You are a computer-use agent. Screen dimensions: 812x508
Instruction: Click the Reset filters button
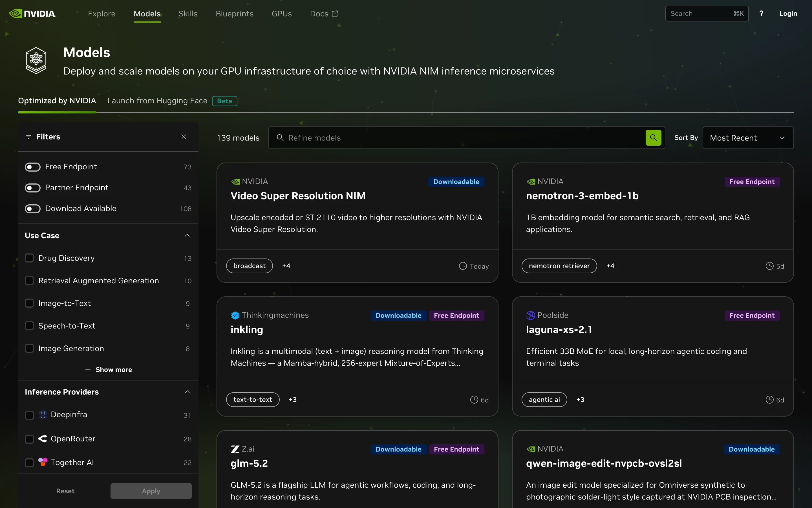65,491
